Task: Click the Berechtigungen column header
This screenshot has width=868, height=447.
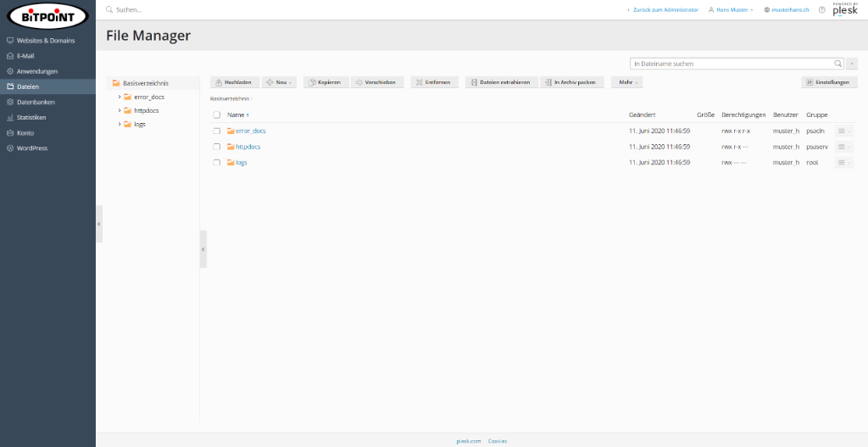Action: (x=743, y=115)
